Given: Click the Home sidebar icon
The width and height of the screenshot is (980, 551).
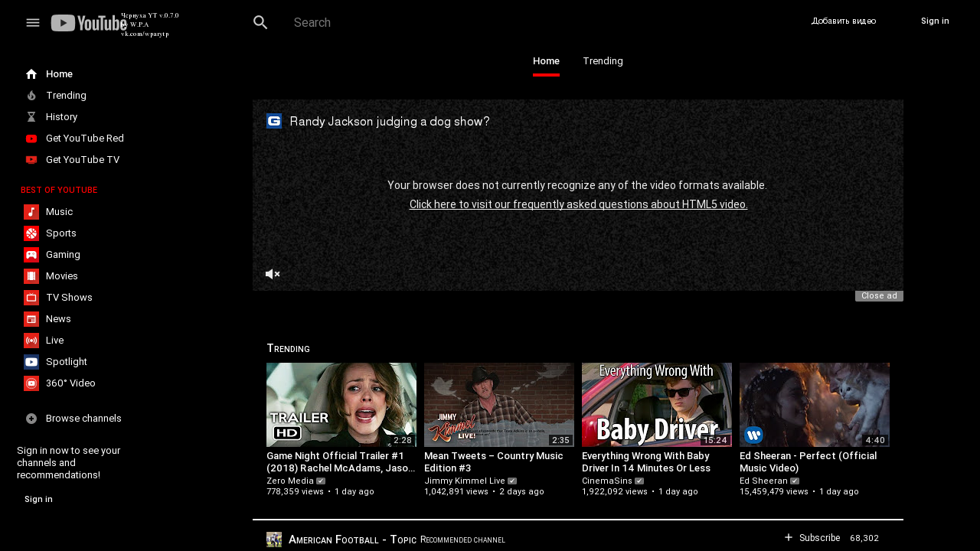Looking at the screenshot, I should (x=31, y=74).
